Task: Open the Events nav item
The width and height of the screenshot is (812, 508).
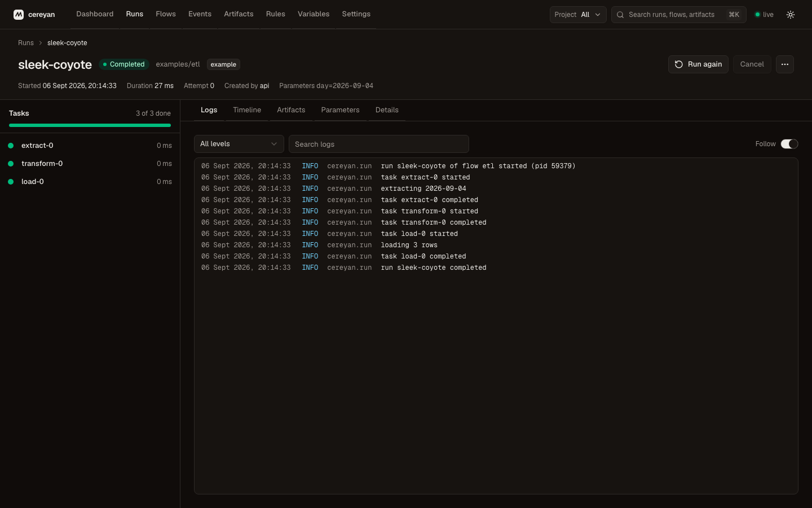Action: (200, 14)
